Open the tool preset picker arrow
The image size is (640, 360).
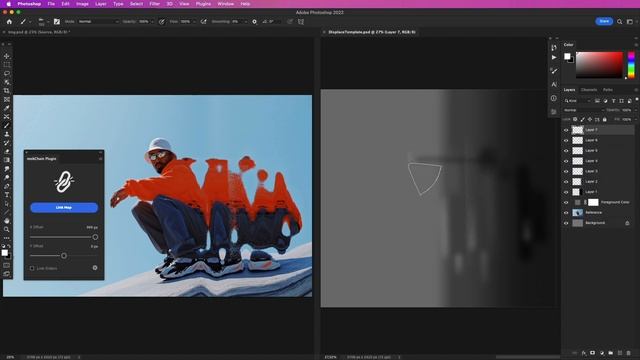(x=30, y=22)
